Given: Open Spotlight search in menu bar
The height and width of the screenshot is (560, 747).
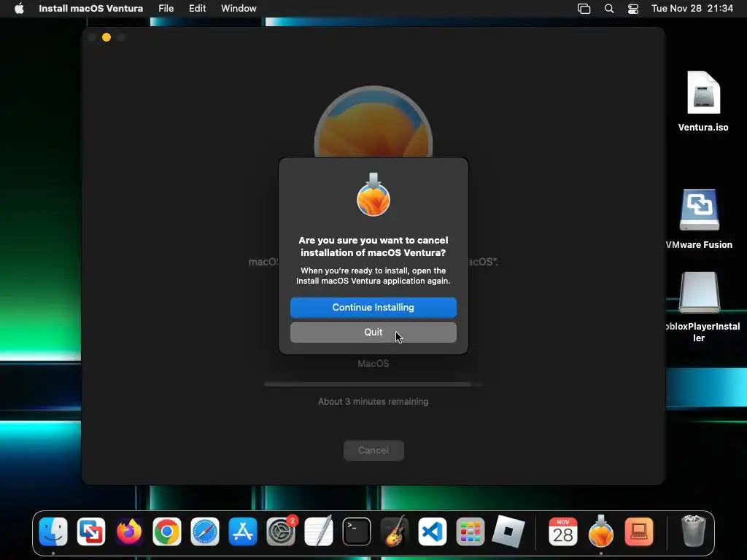Looking at the screenshot, I should [x=609, y=9].
